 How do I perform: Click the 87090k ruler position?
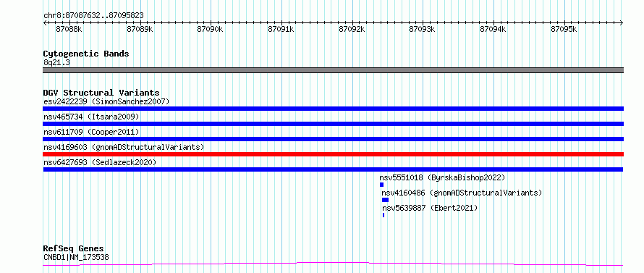coord(211,29)
